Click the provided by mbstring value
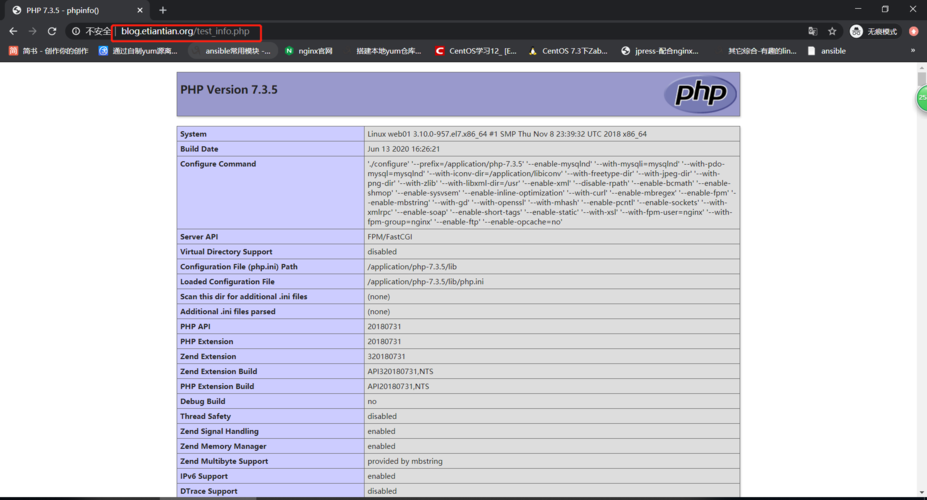927x500 pixels. tap(405, 461)
